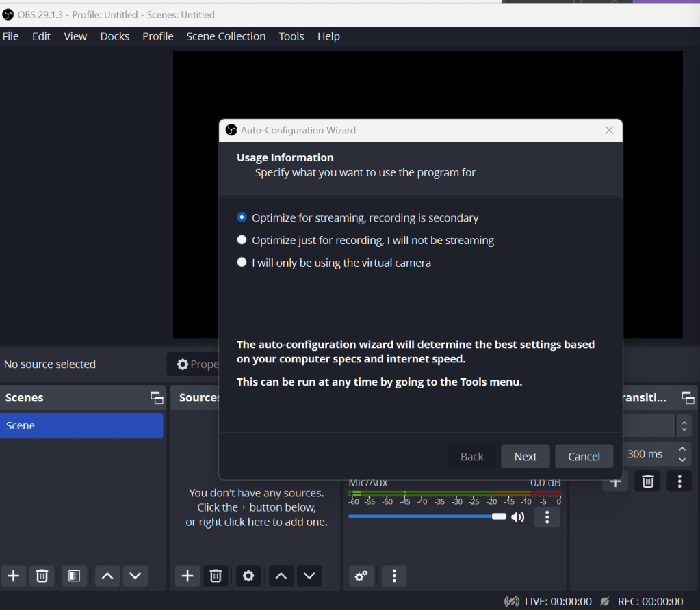Click the LIVE streaming status icon
700x610 pixels.
coord(512,601)
